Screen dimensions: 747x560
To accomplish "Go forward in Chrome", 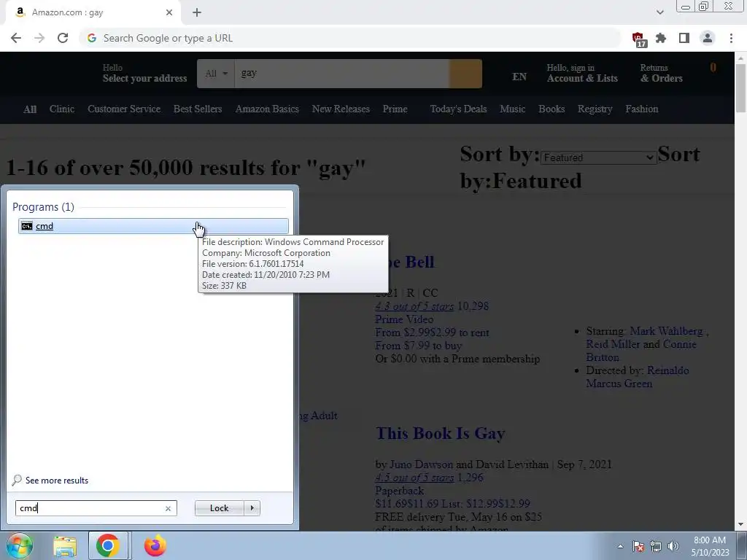I will pyautogui.click(x=39, y=38).
